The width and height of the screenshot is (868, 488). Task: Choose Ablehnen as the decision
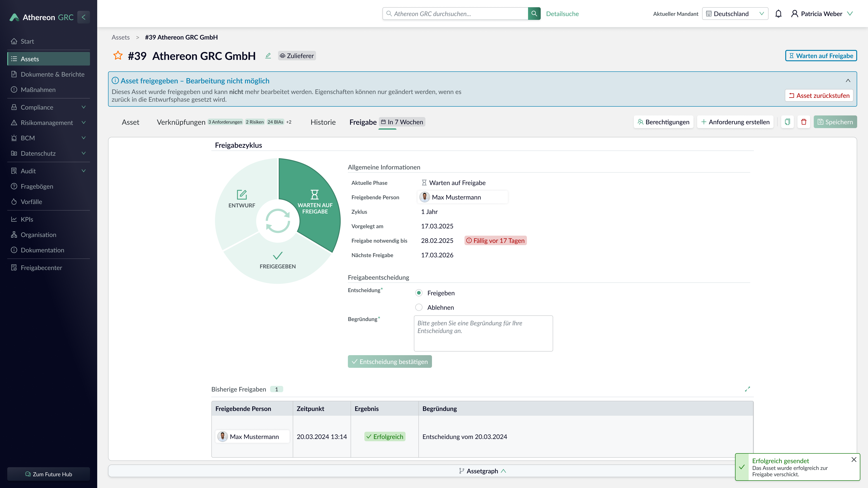click(419, 307)
